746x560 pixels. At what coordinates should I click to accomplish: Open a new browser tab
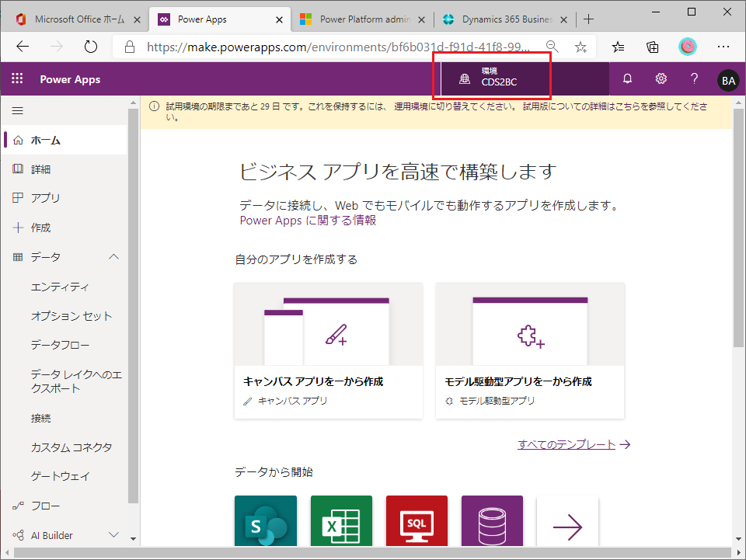[x=588, y=19]
